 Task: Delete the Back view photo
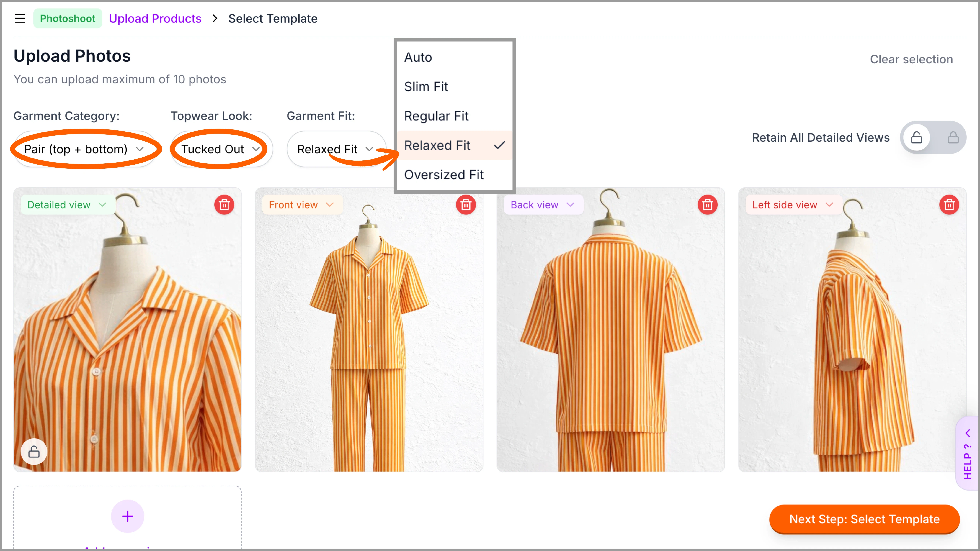click(x=707, y=205)
